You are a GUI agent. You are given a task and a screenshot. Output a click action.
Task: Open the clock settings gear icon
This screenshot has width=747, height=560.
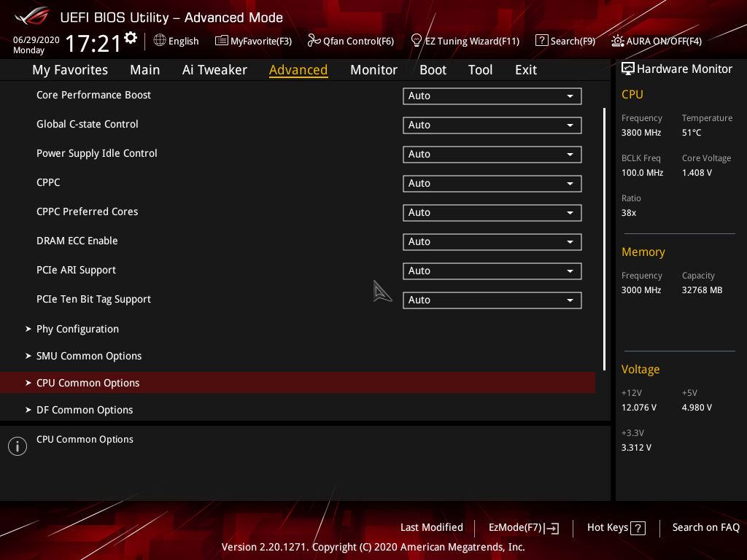coord(131,38)
